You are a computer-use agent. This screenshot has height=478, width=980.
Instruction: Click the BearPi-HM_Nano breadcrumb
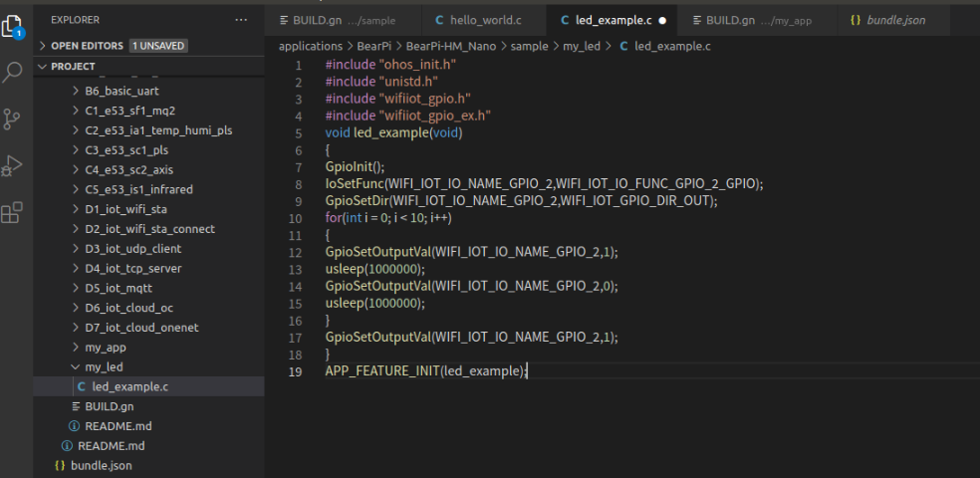(455, 47)
